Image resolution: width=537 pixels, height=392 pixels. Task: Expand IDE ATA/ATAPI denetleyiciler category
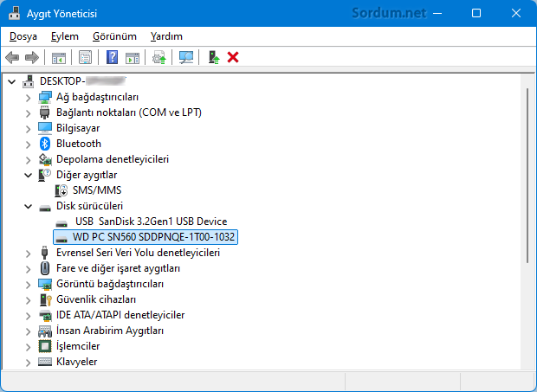point(28,315)
